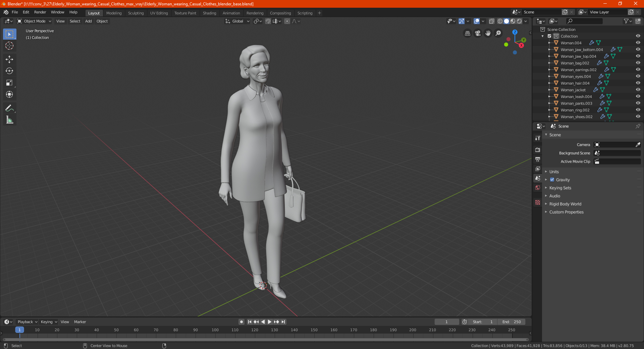This screenshot has width=644, height=349.
Task: Click the End frame field
Action: (x=511, y=322)
